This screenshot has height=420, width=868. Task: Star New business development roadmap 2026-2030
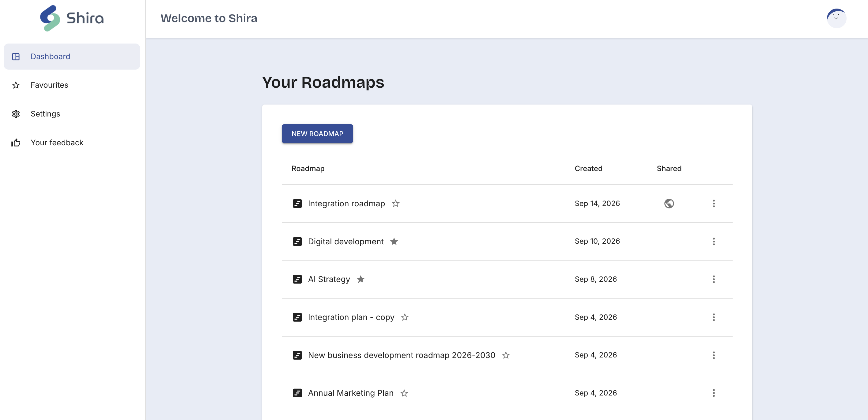coord(506,355)
